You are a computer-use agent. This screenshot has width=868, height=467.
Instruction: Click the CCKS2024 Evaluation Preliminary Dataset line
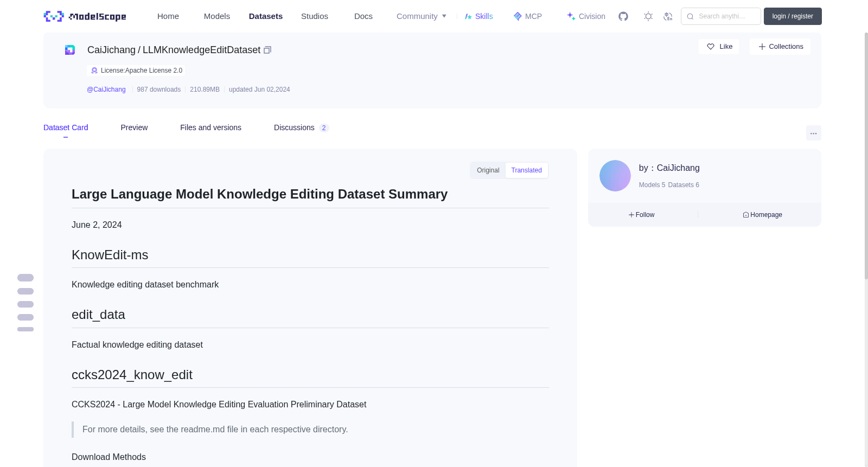[x=219, y=405]
